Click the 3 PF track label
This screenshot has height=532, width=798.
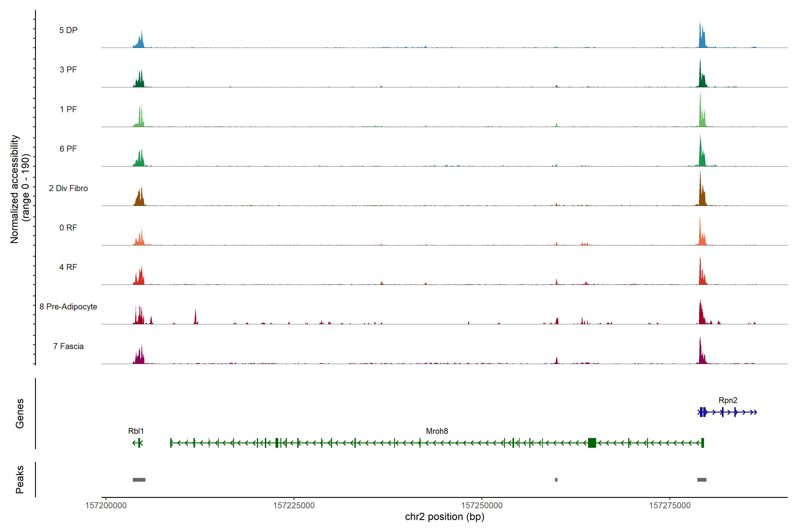(68, 70)
